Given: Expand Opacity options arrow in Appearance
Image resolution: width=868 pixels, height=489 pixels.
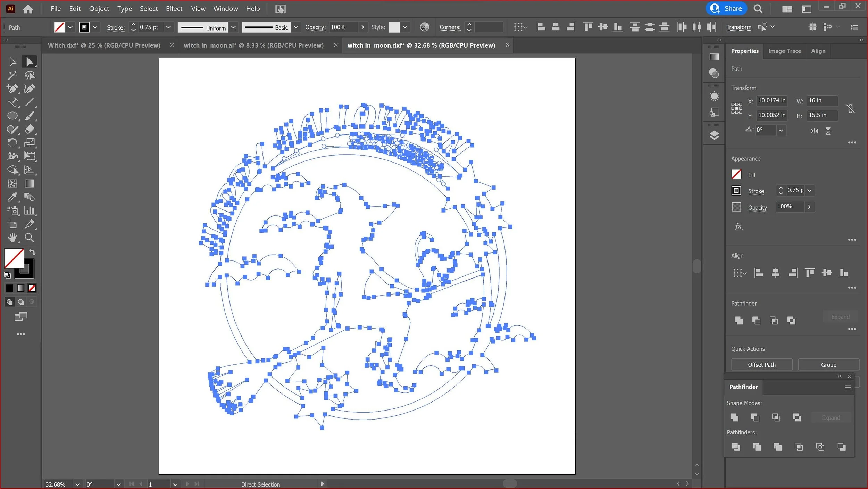Looking at the screenshot, I should (809, 207).
